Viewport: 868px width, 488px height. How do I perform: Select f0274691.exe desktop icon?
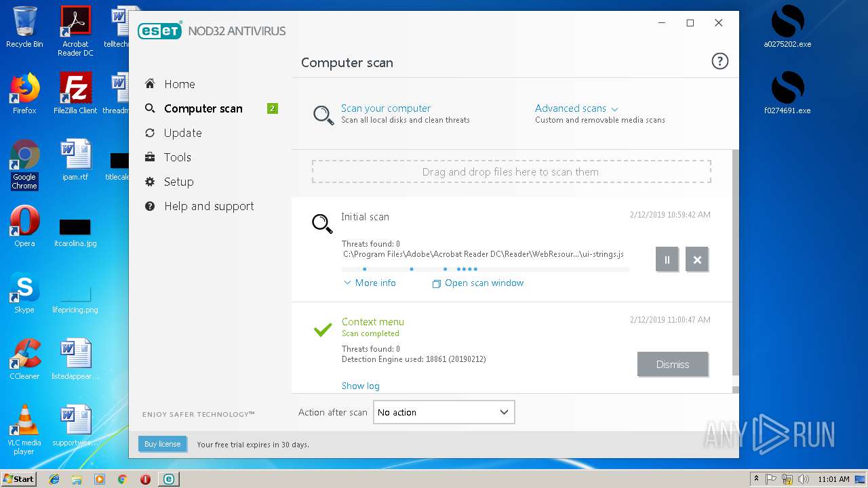787,94
